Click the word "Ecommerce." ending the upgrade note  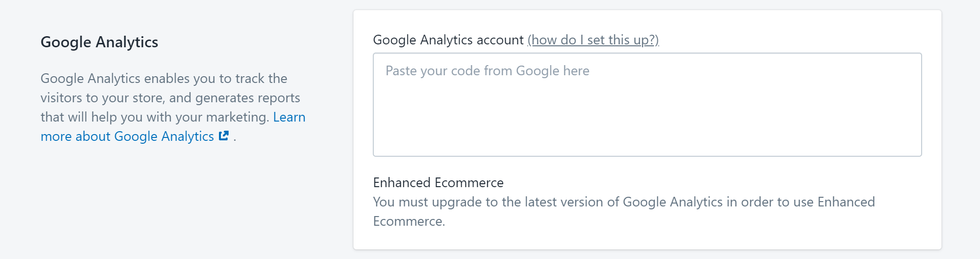(409, 221)
